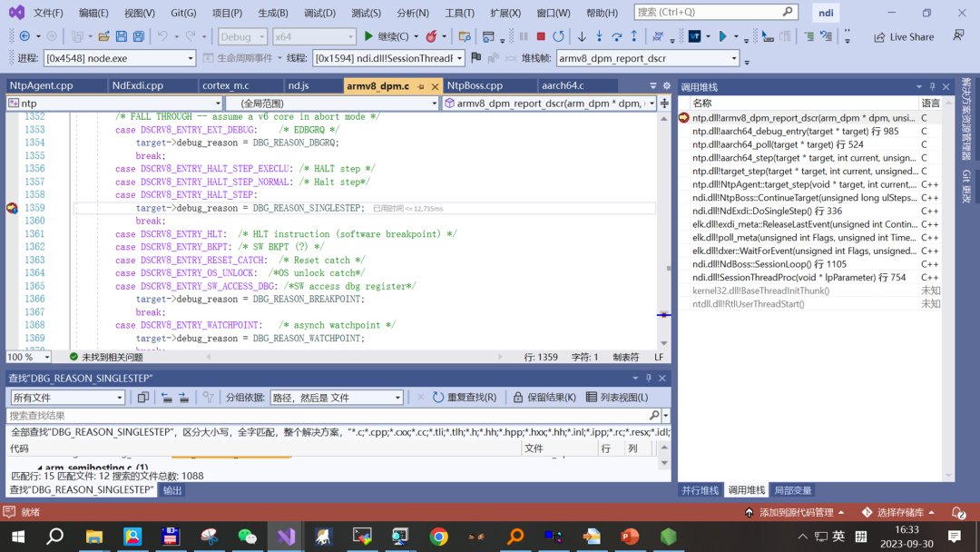Click Show Next Statement arrow icon

tap(582, 37)
